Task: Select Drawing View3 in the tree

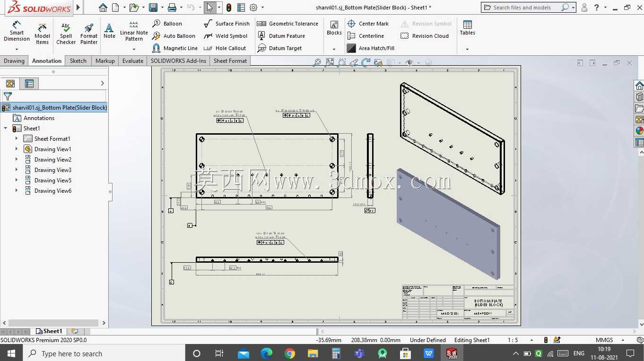Action: coord(52,170)
